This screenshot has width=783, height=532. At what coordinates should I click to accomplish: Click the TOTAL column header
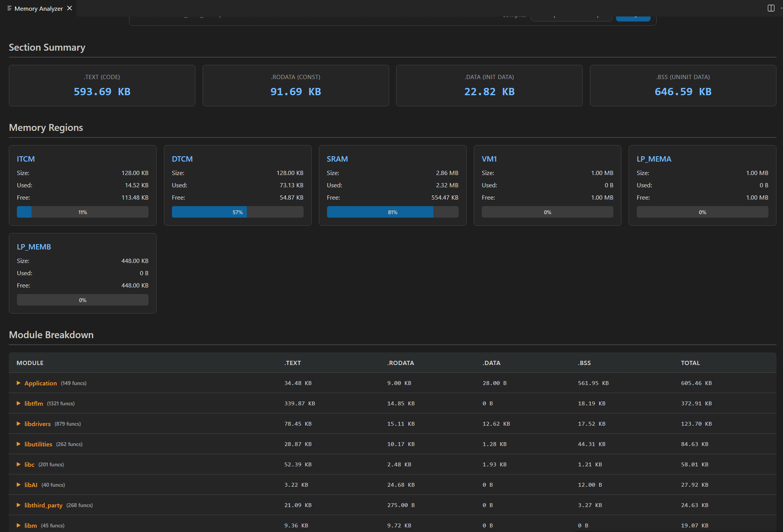click(690, 363)
